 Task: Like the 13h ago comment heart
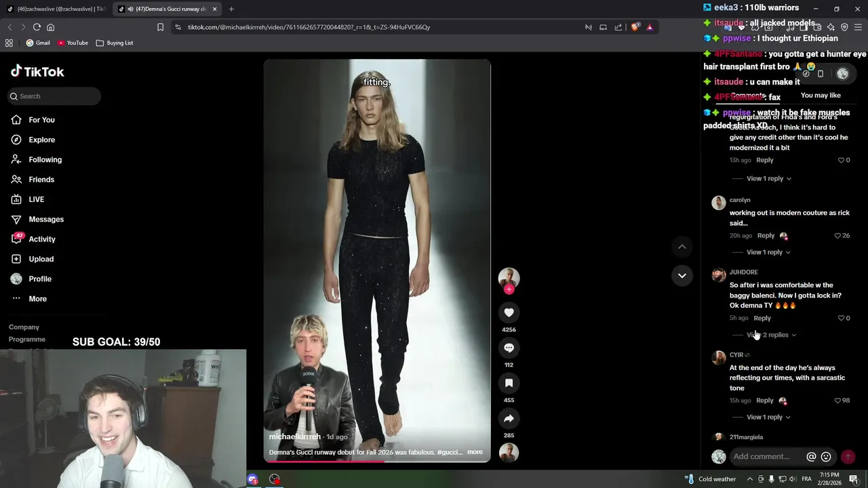pos(841,160)
